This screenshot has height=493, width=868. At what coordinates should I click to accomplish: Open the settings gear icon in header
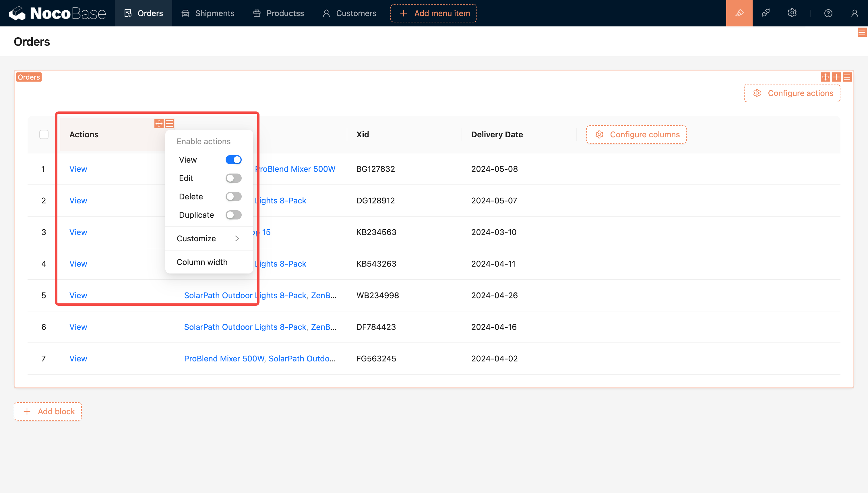tap(792, 13)
